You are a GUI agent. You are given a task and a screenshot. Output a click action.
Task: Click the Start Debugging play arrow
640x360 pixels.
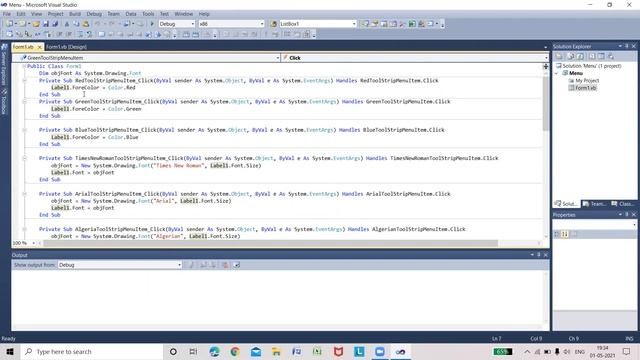pos(152,24)
